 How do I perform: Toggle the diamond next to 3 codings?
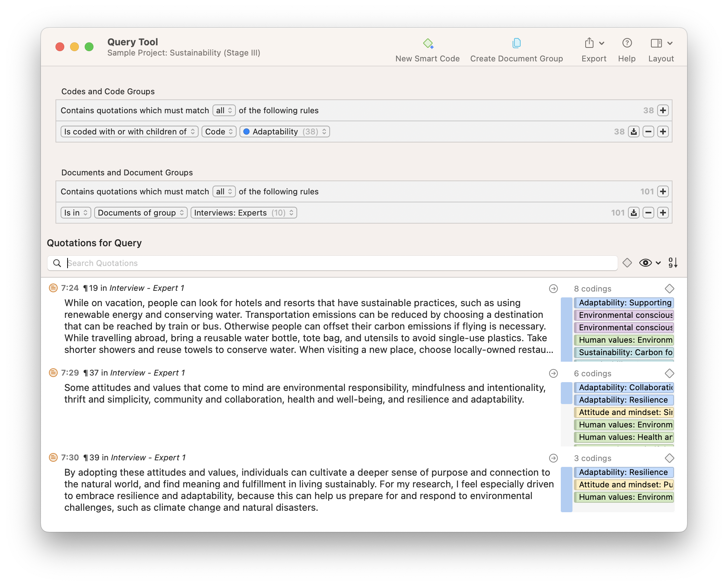click(x=669, y=458)
